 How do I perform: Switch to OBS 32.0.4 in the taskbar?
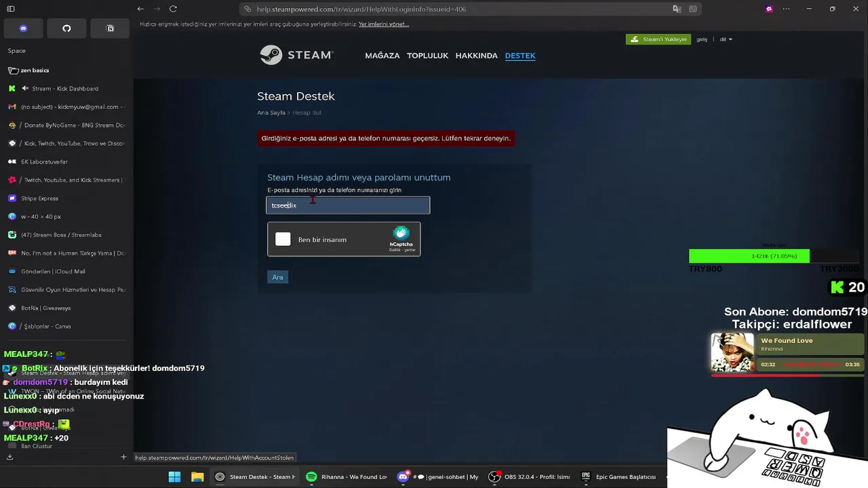click(530, 477)
